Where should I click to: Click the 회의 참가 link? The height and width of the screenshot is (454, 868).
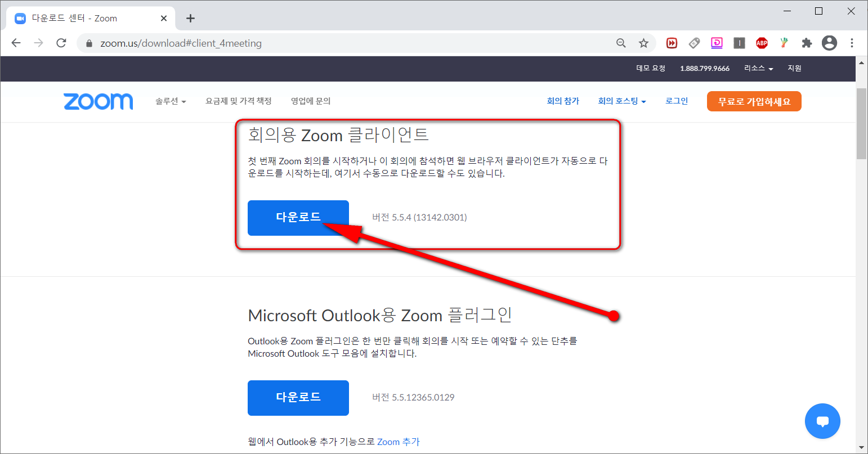pyautogui.click(x=563, y=101)
